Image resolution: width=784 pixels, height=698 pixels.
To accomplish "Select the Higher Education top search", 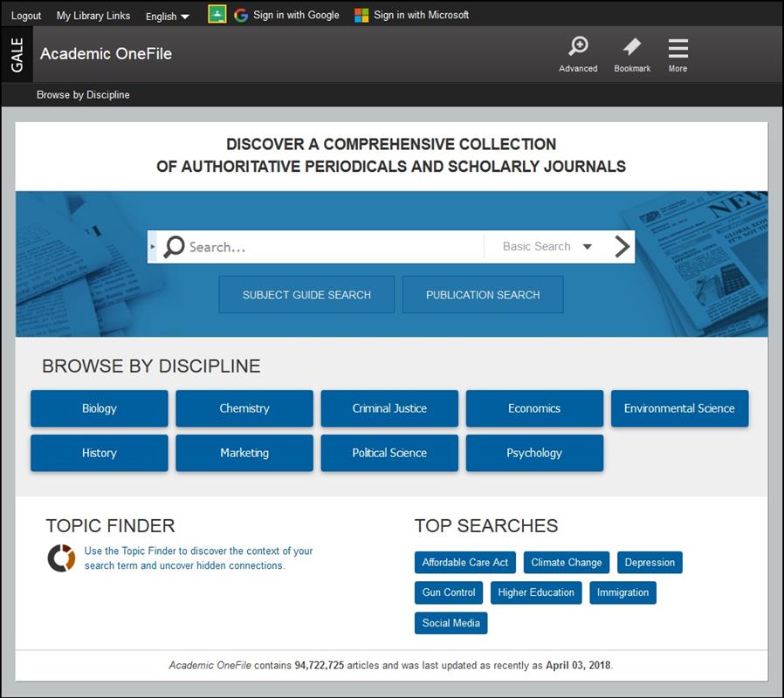I will [536, 592].
